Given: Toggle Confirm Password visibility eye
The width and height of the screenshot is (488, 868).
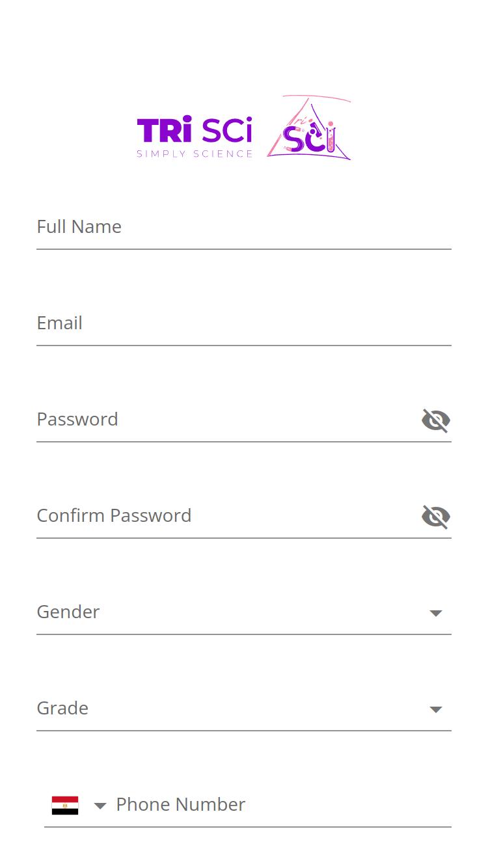Looking at the screenshot, I should coord(435,517).
